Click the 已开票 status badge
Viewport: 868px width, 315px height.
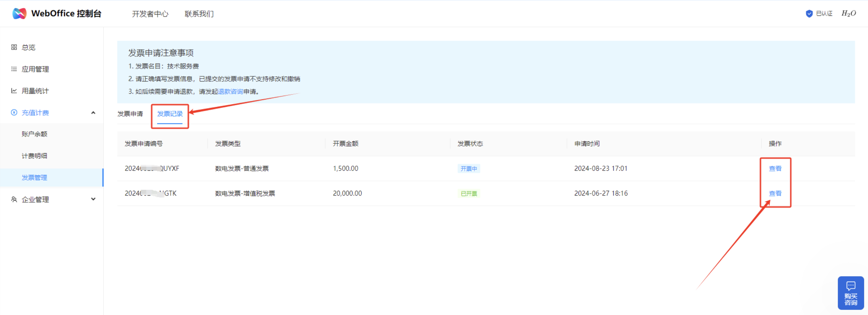pyautogui.click(x=469, y=193)
